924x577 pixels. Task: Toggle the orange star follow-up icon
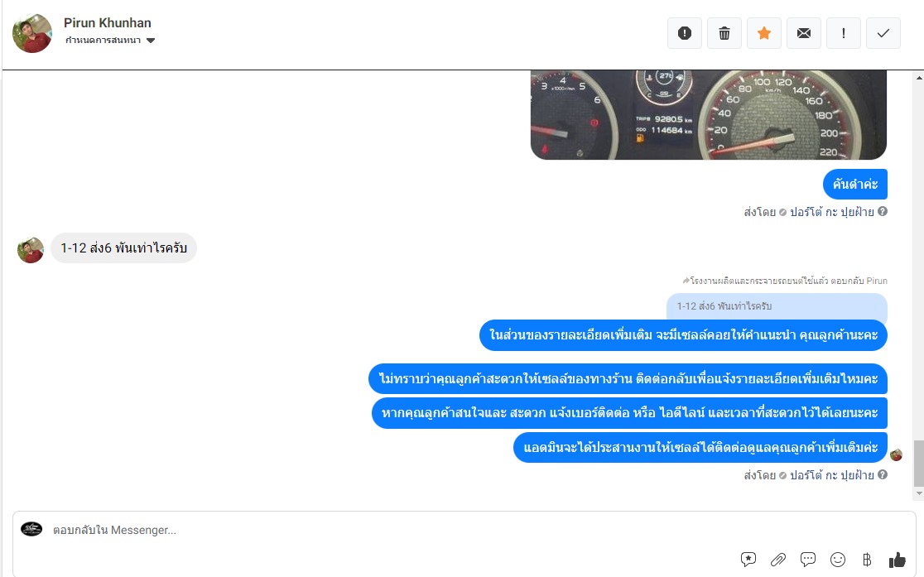763,33
